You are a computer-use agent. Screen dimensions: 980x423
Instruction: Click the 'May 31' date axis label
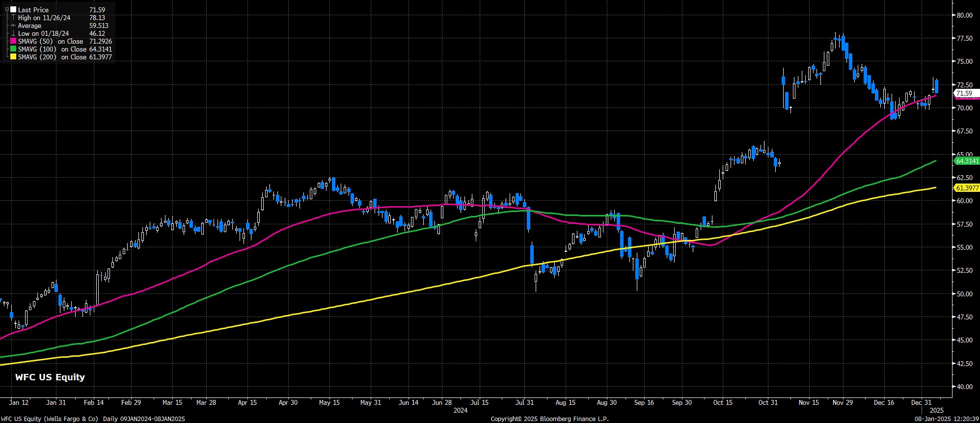tap(371, 402)
